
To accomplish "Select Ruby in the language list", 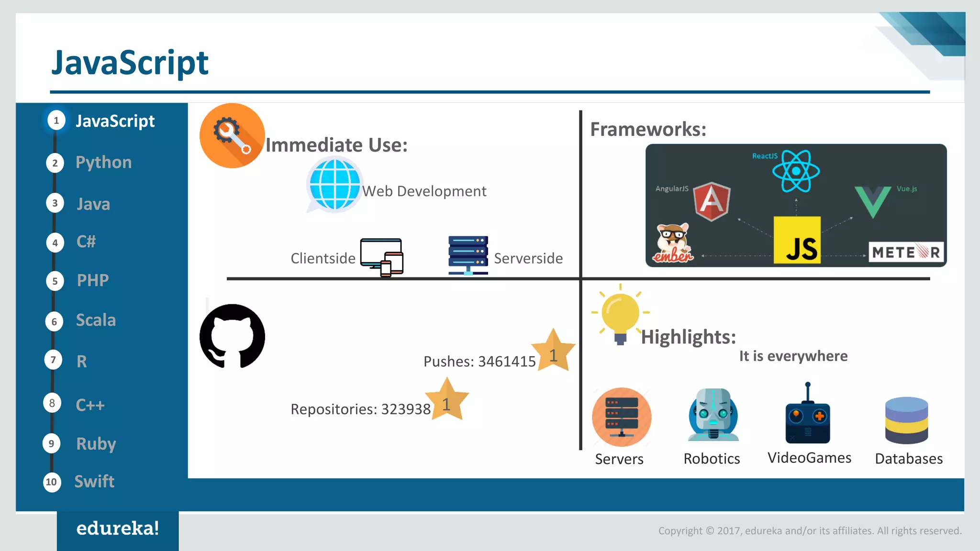I will 96,444.
